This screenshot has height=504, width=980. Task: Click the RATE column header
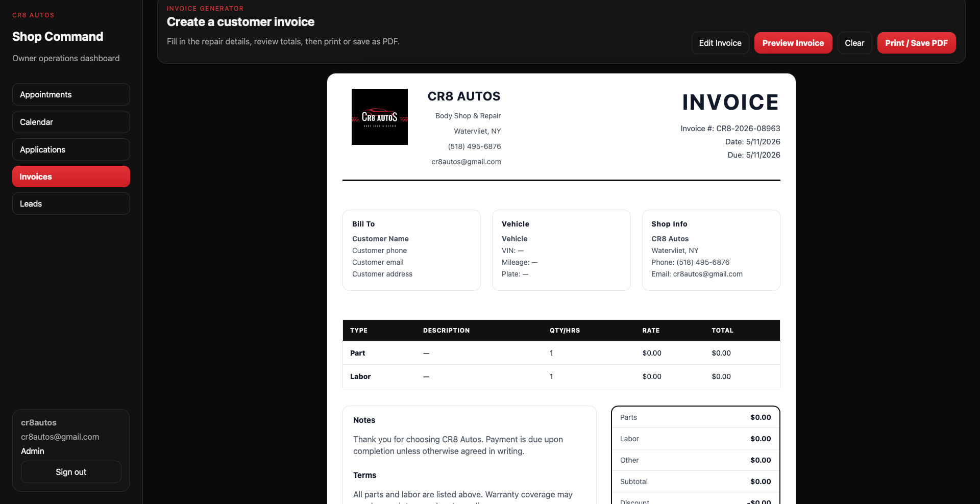[x=651, y=331]
